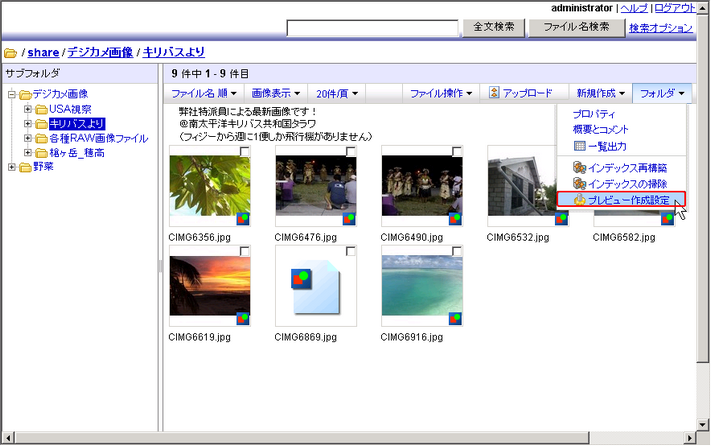Screen dimensions: 711x446
Task: Expand the 各種RAW画像ファイル tree node
Action: tap(28, 138)
